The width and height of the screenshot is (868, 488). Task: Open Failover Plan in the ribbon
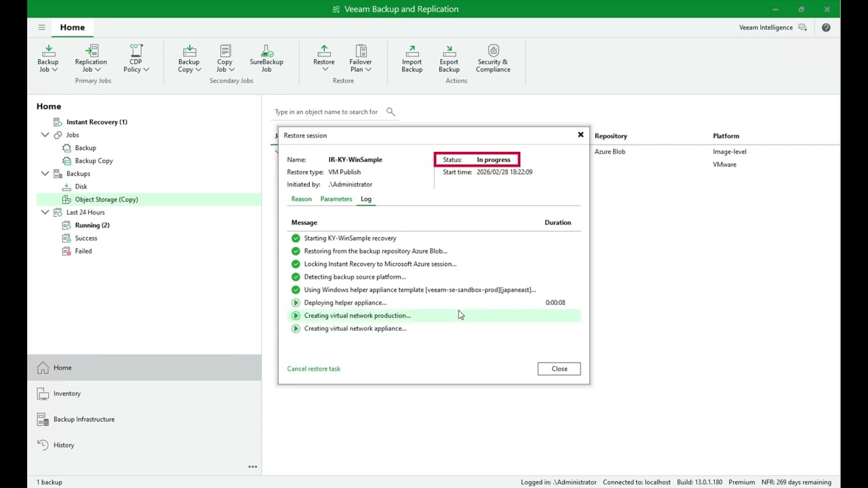coord(361,58)
